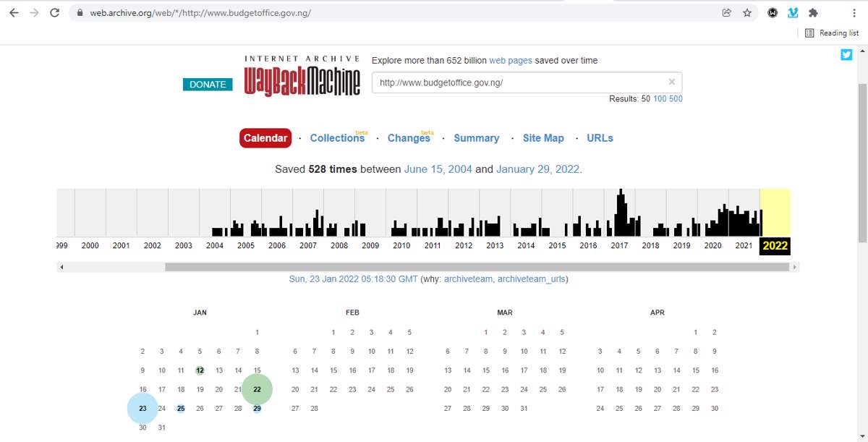This screenshot has height=442, width=868.
Task: Clear the Wayback search box with X
Action: click(x=672, y=82)
